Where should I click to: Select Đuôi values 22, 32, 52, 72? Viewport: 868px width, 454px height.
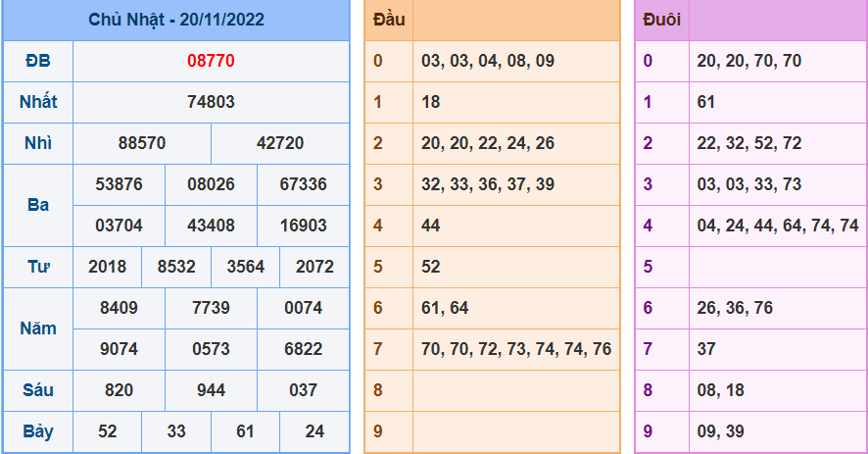(749, 143)
